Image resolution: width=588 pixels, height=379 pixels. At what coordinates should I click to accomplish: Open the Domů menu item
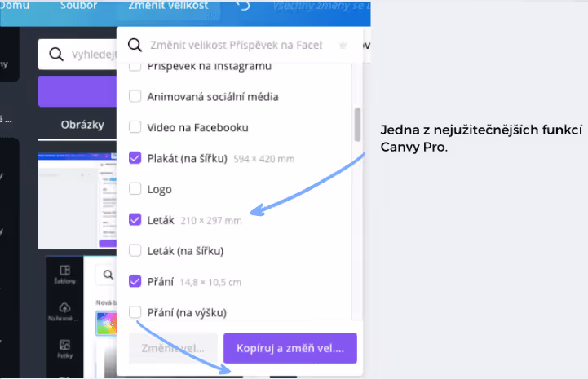[14, 5]
